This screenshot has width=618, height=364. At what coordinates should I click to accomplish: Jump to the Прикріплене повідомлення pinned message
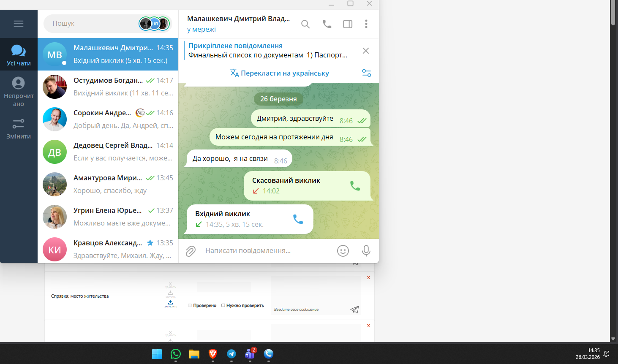pyautogui.click(x=268, y=50)
